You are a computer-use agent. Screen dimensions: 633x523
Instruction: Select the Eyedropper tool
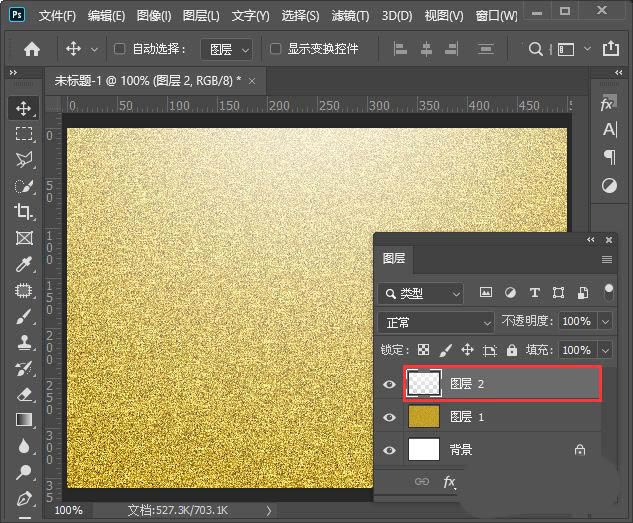pos(24,264)
